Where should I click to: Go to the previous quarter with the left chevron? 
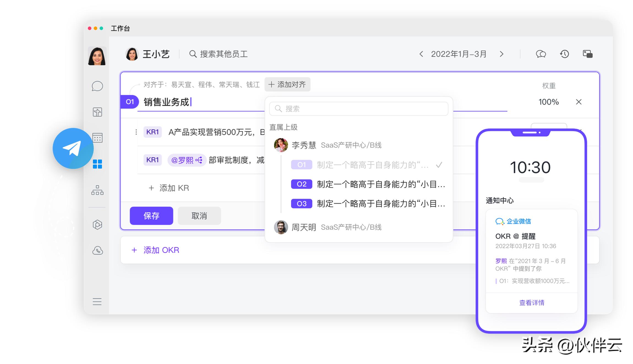coord(421,54)
